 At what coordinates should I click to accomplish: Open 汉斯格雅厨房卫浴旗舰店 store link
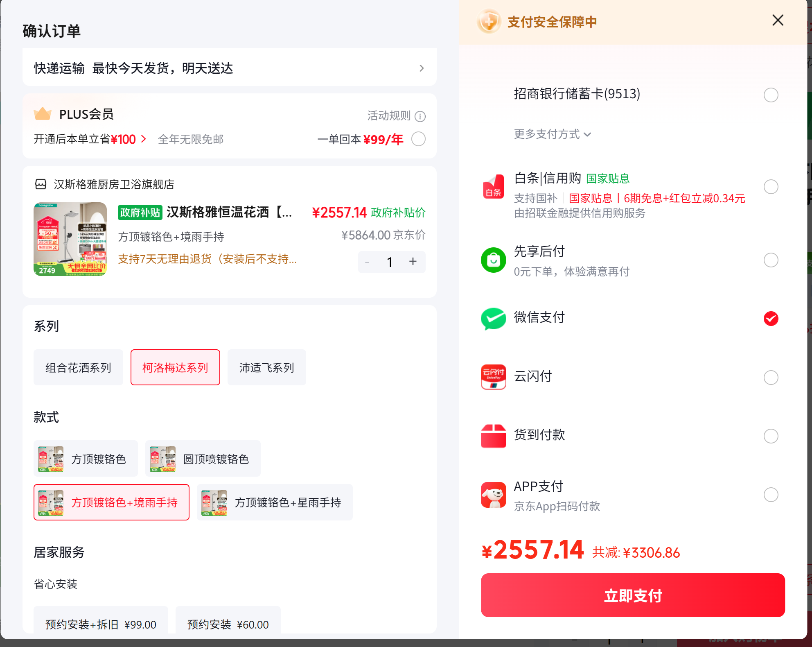[114, 184]
